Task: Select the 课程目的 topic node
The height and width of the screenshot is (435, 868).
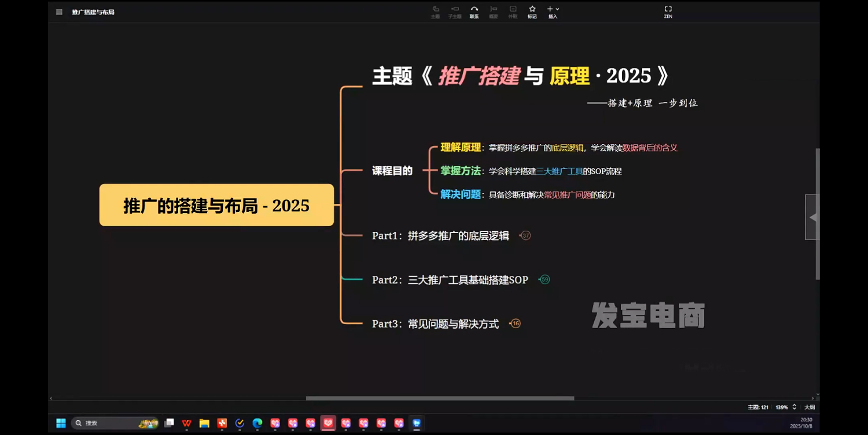Action: point(392,171)
